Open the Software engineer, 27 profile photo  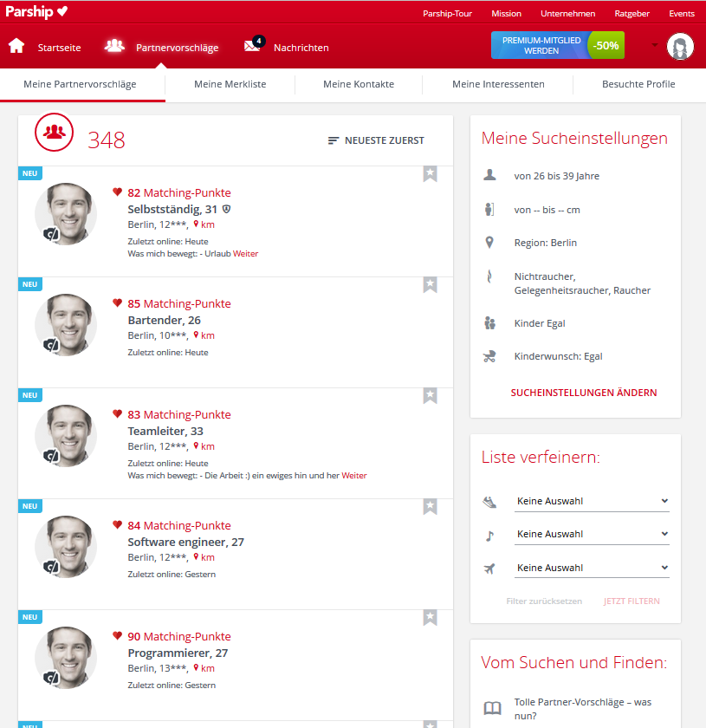(x=66, y=547)
